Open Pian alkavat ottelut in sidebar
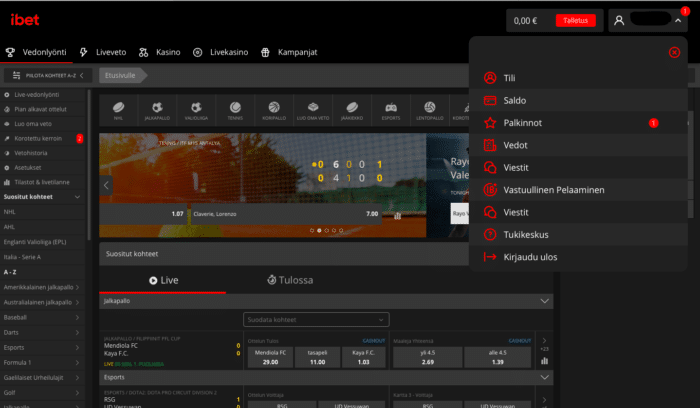Screen dimensions: 700x408 point(42,109)
